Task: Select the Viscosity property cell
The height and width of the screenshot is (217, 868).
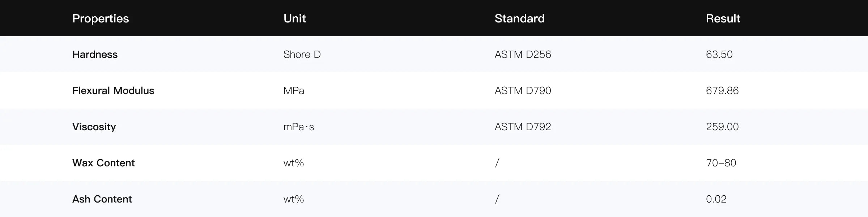Action: click(x=94, y=127)
